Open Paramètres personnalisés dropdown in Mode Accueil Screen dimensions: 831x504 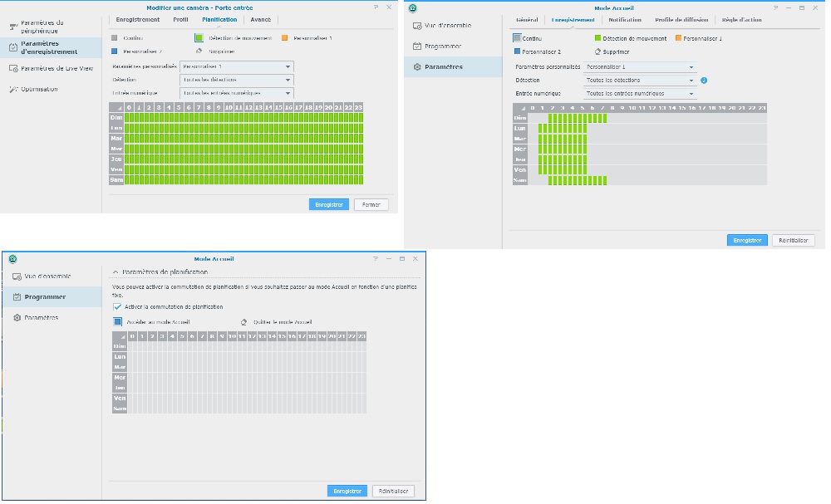point(640,67)
